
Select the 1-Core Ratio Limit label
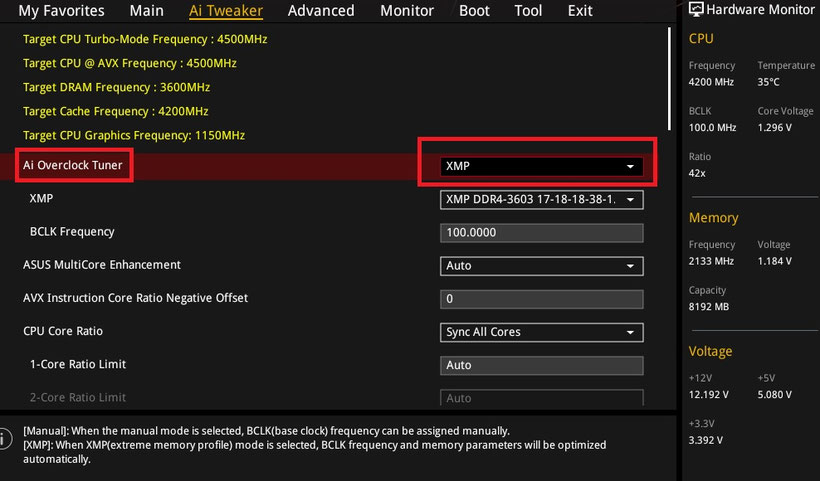point(78,364)
